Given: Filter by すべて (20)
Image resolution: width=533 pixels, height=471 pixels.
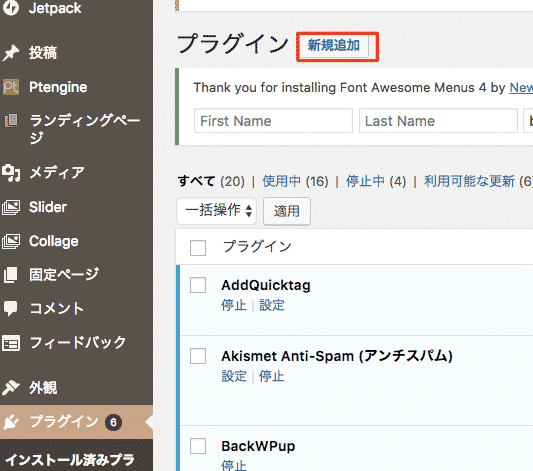Looking at the screenshot, I should [x=211, y=181].
